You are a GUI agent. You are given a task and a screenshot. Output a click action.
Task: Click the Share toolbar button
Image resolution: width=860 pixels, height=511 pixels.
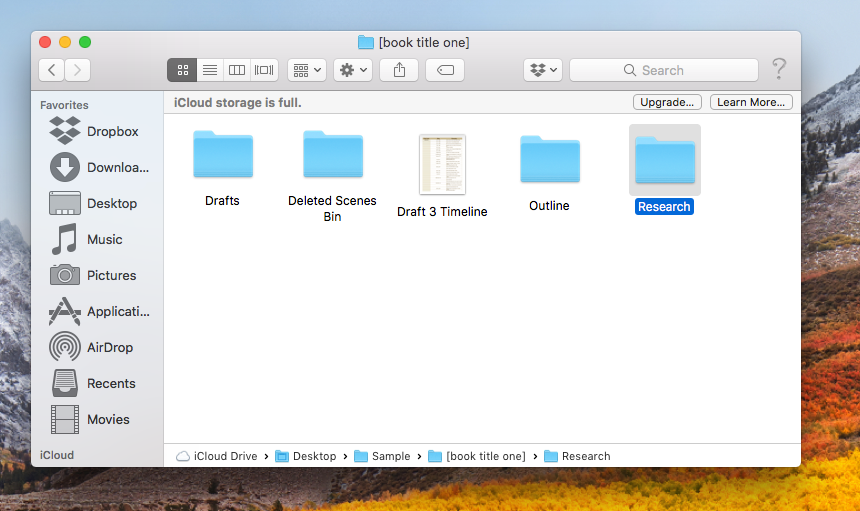[x=399, y=70]
